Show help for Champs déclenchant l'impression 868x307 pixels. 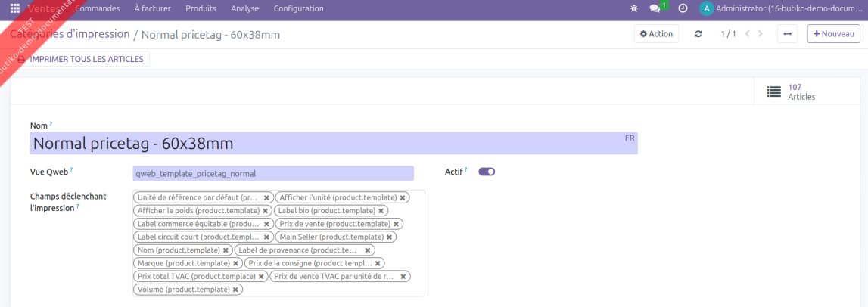coord(77,206)
